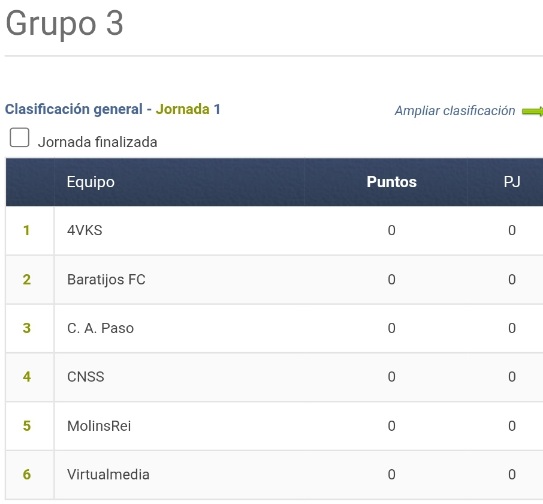Click the Jornada finalizada label text
The height and width of the screenshot is (504, 543).
[x=98, y=142]
